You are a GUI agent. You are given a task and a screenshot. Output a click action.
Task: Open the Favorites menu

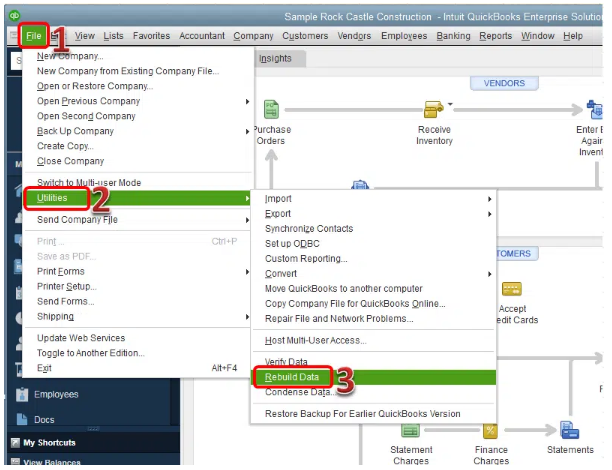(151, 36)
